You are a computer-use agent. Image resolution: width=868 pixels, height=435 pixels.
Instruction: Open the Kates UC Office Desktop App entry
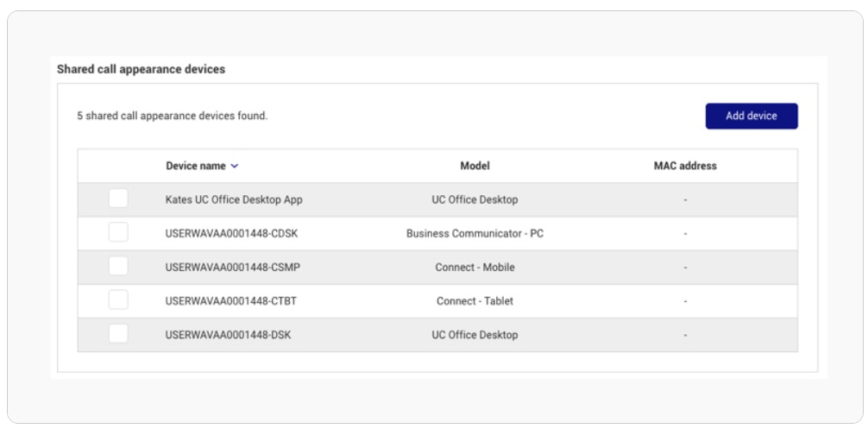[x=234, y=199]
